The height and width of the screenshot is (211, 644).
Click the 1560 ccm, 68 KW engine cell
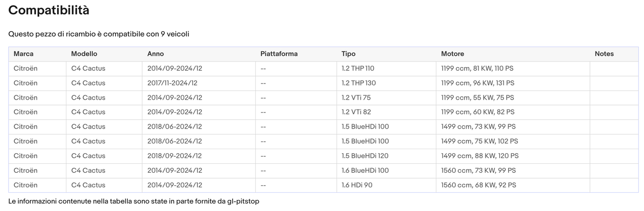point(479,185)
